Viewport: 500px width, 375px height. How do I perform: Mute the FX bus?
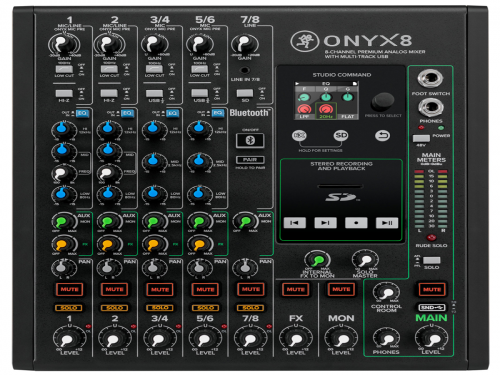[296, 289]
